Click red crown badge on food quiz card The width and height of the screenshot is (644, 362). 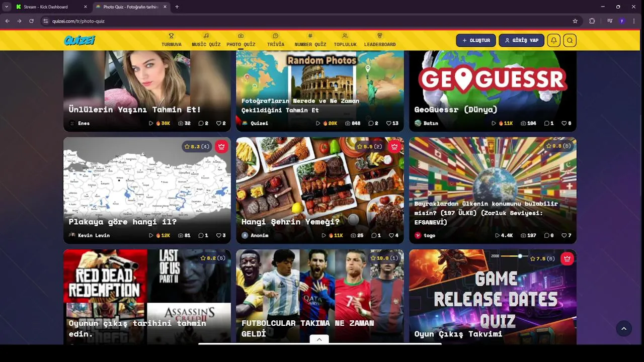[x=394, y=146]
